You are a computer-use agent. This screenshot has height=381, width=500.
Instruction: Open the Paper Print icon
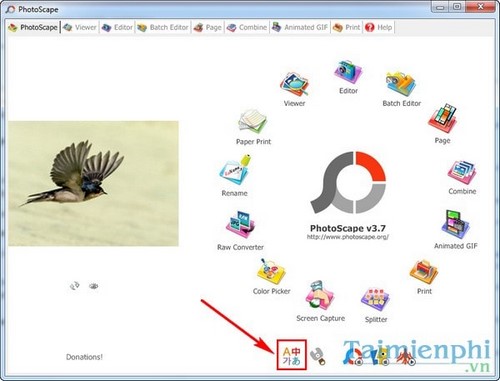[x=253, y=122]
